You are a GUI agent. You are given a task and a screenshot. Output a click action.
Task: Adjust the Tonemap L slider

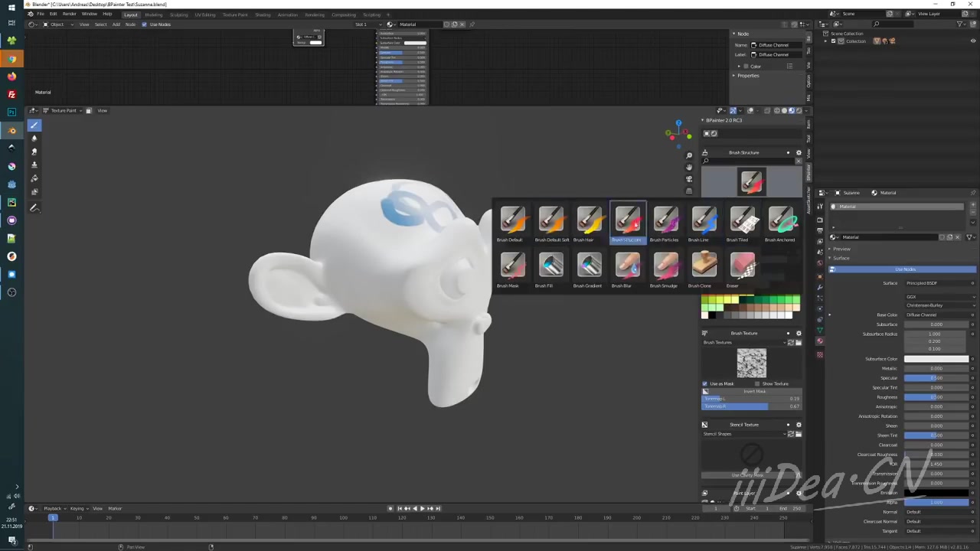[x=751, y=399]
